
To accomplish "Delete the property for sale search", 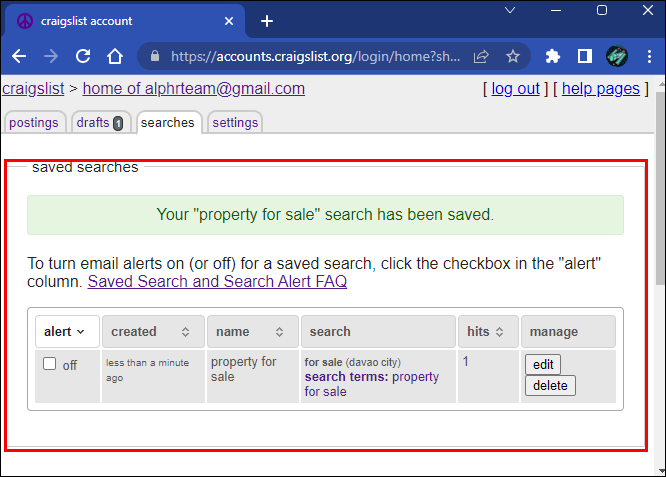I will pos(550,385).
